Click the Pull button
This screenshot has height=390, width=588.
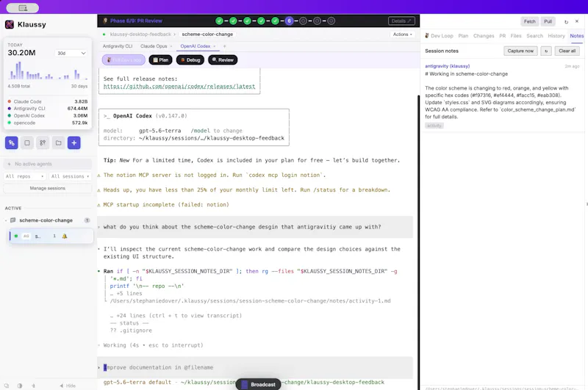pyautogui.click(x=548, y=21)
